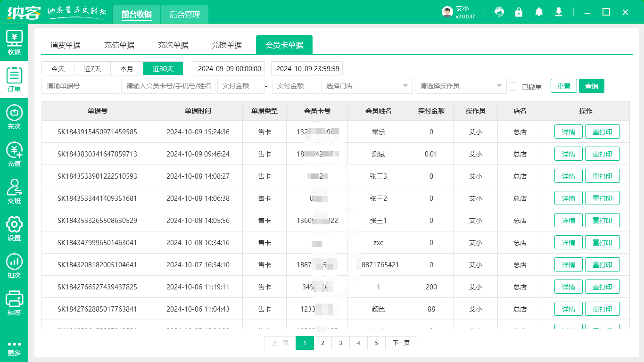This screenshot has height=362, width=644.
Task: Click the 请输单据号 input field
Action: coord(81,86)
